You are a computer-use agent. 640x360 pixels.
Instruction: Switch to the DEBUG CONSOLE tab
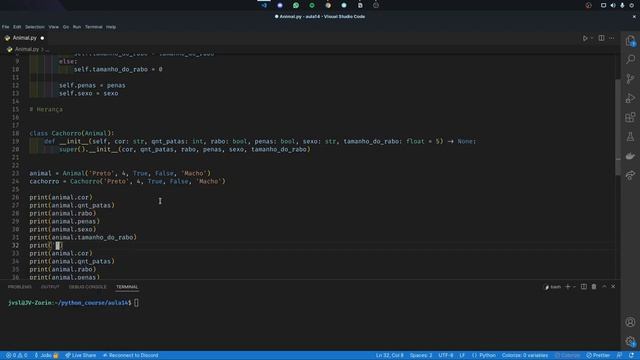click(87, 287)
